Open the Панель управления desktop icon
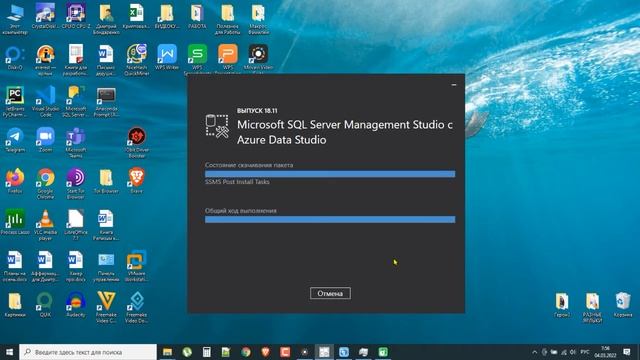Screen dimensions: 640x360 (106, 267)
